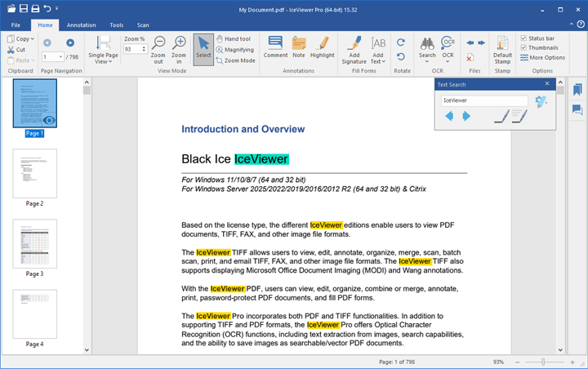Switch to the Annotation tab
This screenshot has width=588, height=369.
(82, 25)
